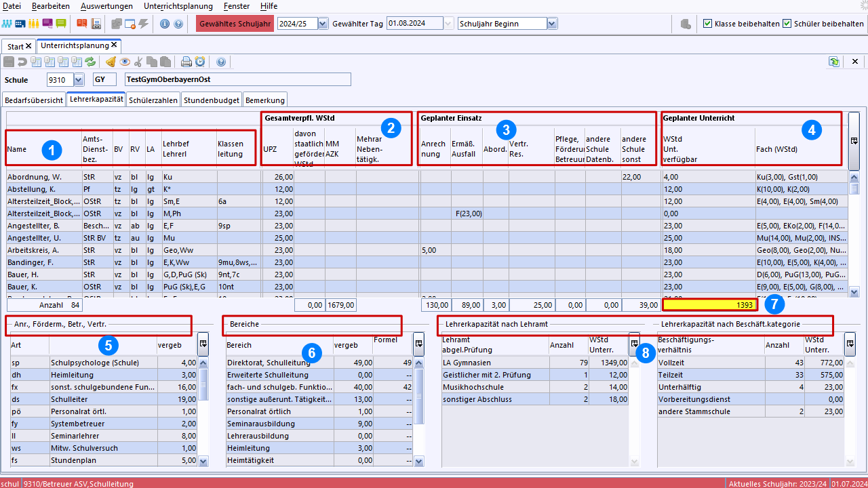
Task: Click the Gewähltes Schuljahr red button
Action: pyautogui.click(x=235, y=23)
